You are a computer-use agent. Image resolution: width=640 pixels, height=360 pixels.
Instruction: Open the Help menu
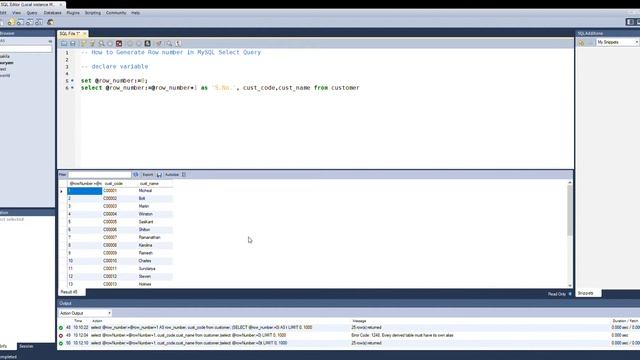point(136,13)
